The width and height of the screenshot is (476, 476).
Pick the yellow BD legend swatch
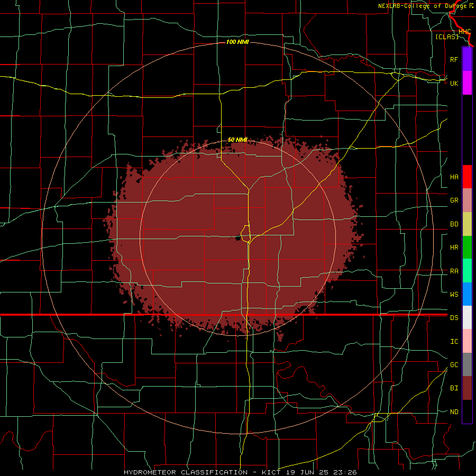click(467, 224)
